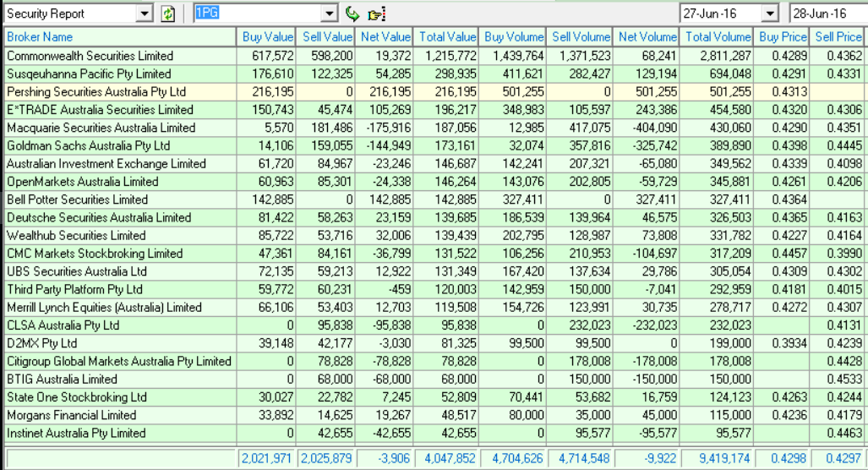The height and width of the screenshot is (470, 868).
Task: Click BTIG sell price 0.4533
Action: coord(844,380)
